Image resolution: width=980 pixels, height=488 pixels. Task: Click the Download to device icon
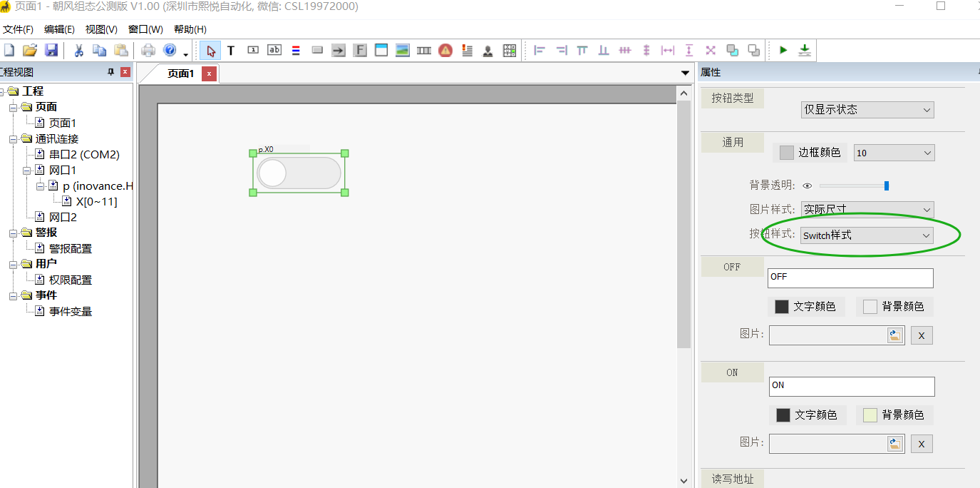coord(804,50)
